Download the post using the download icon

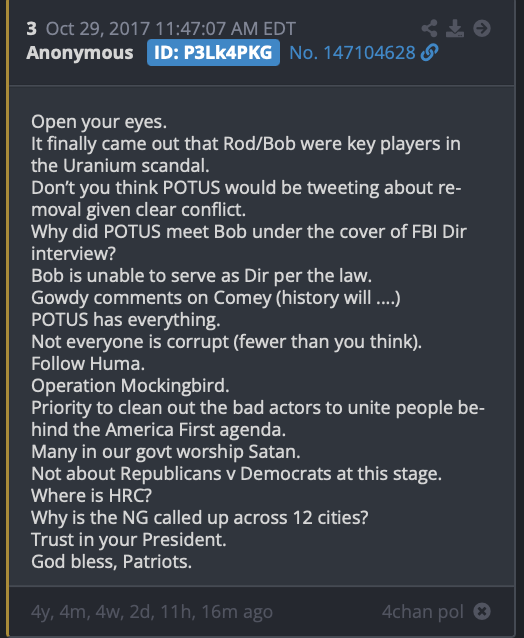click(455, 28)
